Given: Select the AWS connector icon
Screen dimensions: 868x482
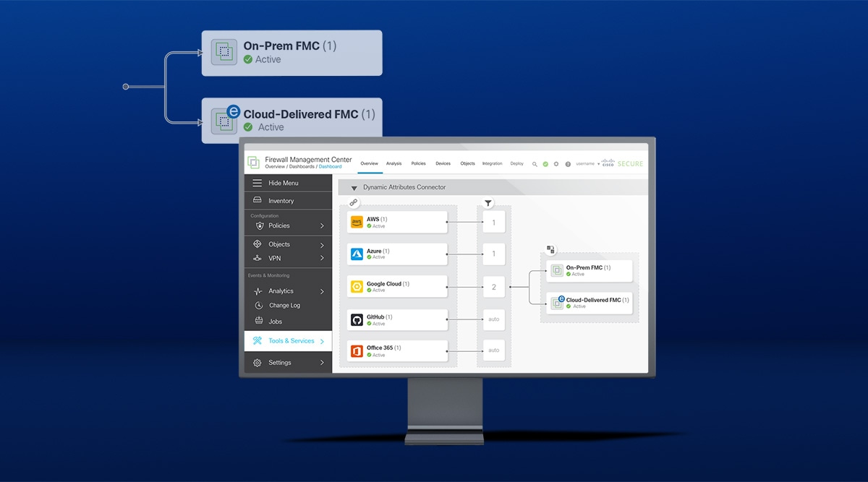Looking at the screenshot, I should (x=357, y=221).
